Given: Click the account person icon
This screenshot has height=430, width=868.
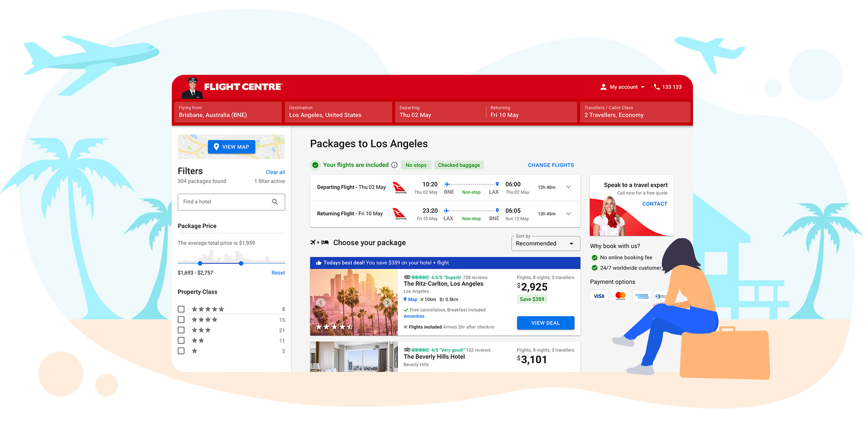Looking at the screenshot, I should [603, 87].
